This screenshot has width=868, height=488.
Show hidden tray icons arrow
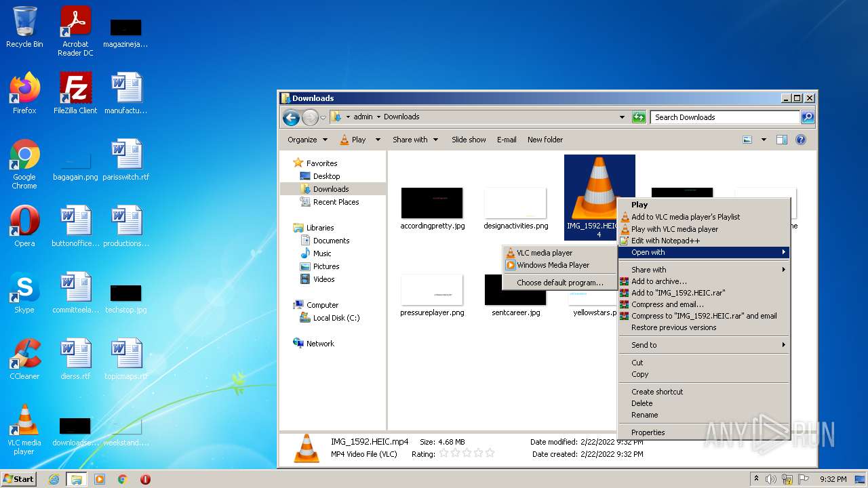click(x=756, y=479)
